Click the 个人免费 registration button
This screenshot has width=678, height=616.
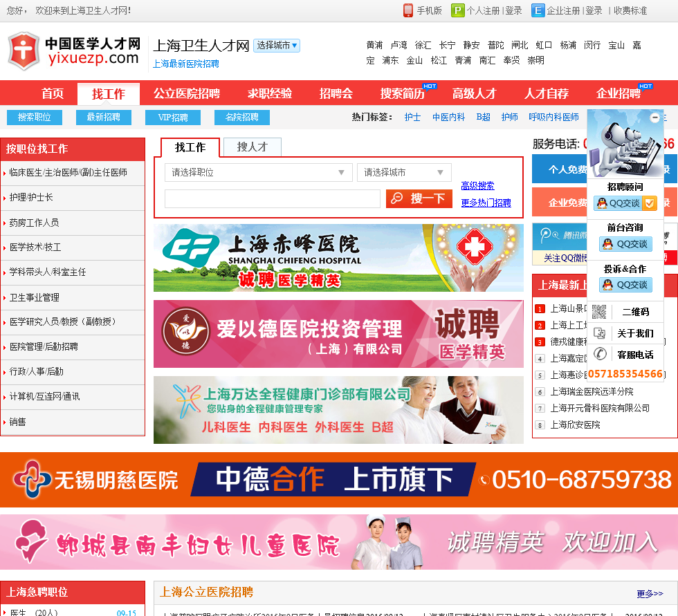pyautogui.click(x=560, y=169)
